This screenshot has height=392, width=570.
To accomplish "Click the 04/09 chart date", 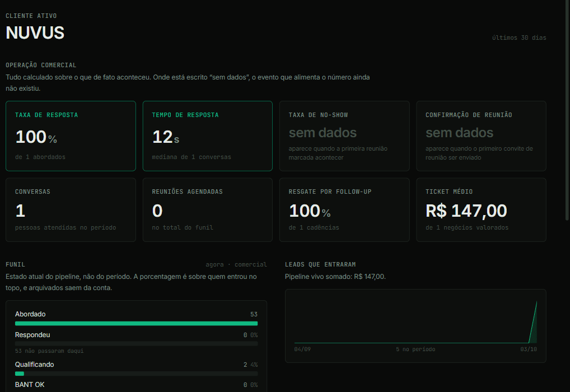I will 302,349.
